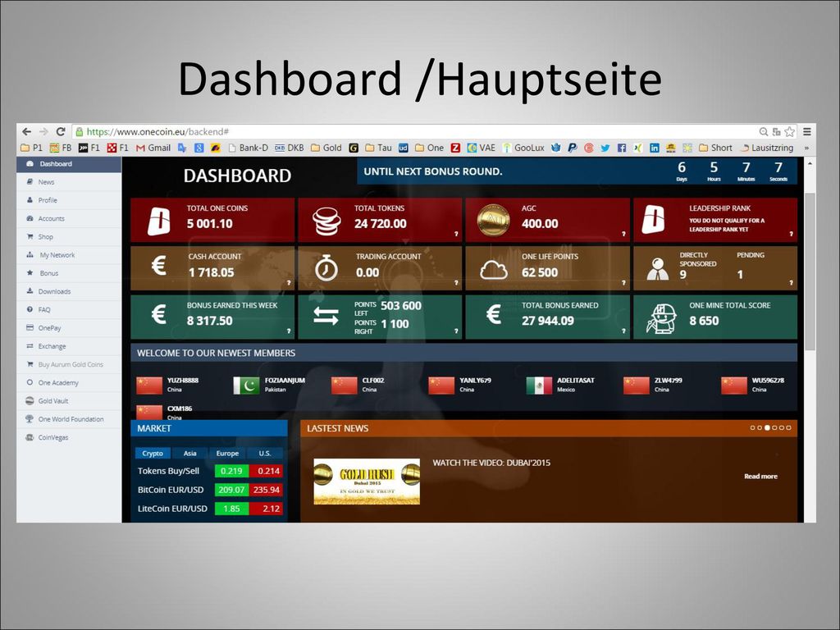Click Read more on the Dubai video news
This screenshot has height=630, width=840.
tap(760, 477)
